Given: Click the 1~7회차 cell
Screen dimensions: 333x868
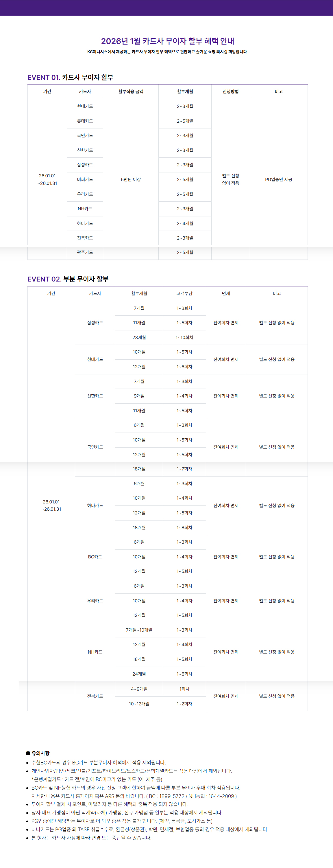Looking at the screenshot, I should 184,469.
